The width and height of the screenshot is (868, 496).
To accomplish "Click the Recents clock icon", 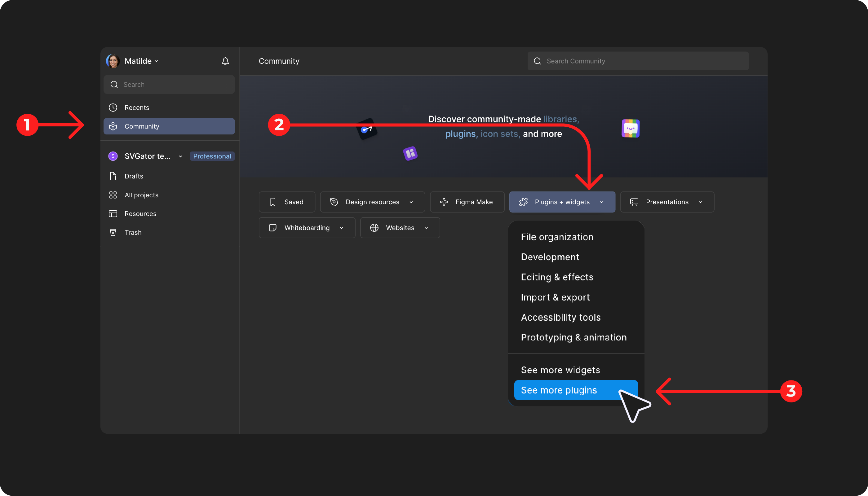I will [113, 108].
